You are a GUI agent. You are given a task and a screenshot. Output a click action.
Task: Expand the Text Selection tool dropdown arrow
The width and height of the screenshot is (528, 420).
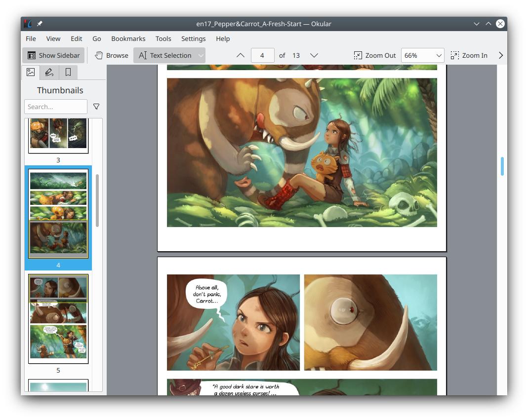tap(201, 55)
